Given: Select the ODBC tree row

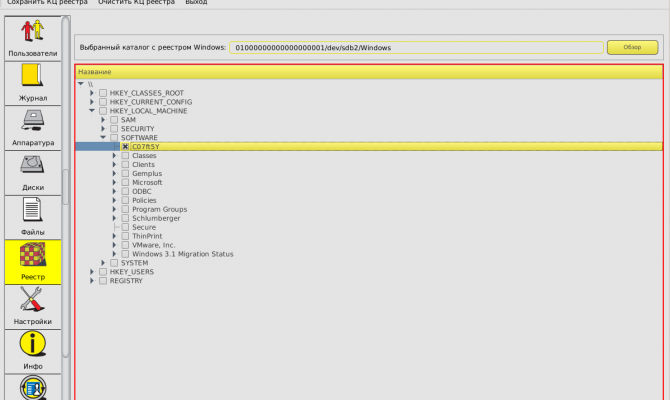Looking at the screenshot, I should [369, 191].
